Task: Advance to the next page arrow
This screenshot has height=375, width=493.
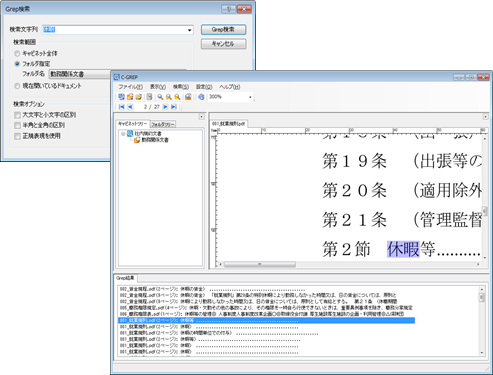Action: [165, 107]
